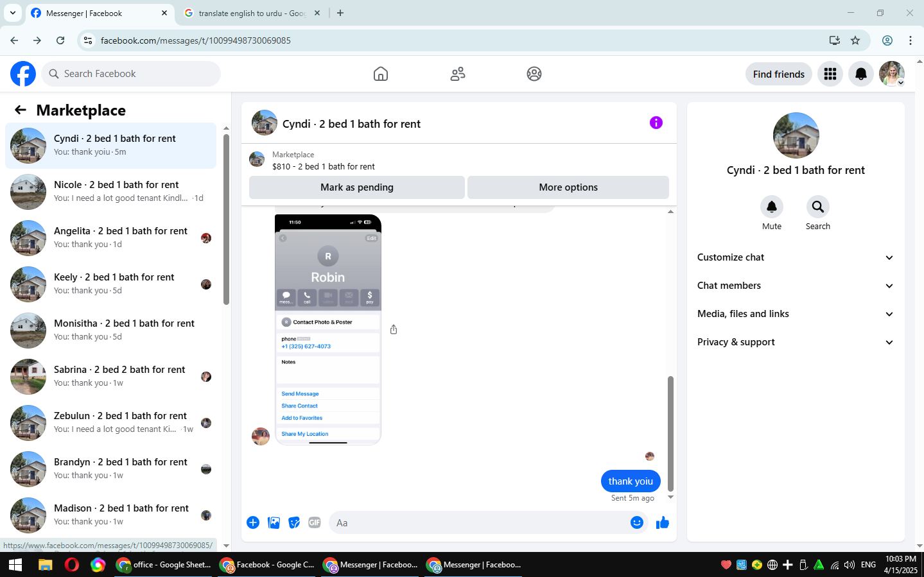
Task: Bookmark this page with the star icon
Action: pyautogui.click(x=855, y=40)
